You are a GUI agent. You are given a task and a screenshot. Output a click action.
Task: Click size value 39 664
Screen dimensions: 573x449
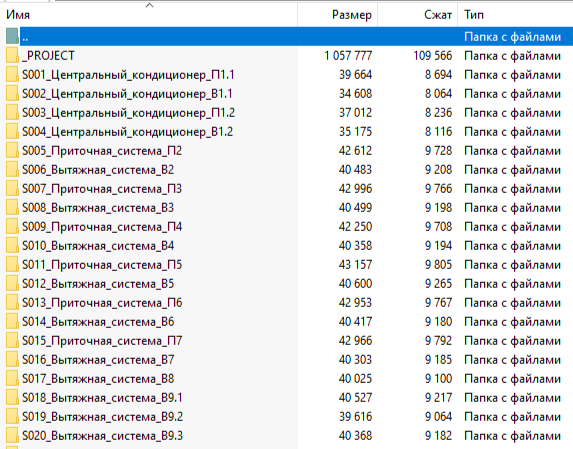[x=355, y=75]
